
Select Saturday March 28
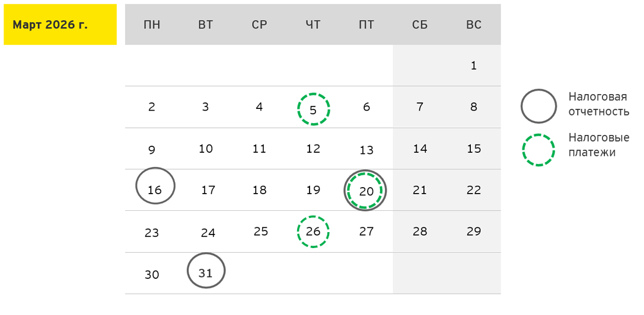pyautogui.click(x=420, y=232)
